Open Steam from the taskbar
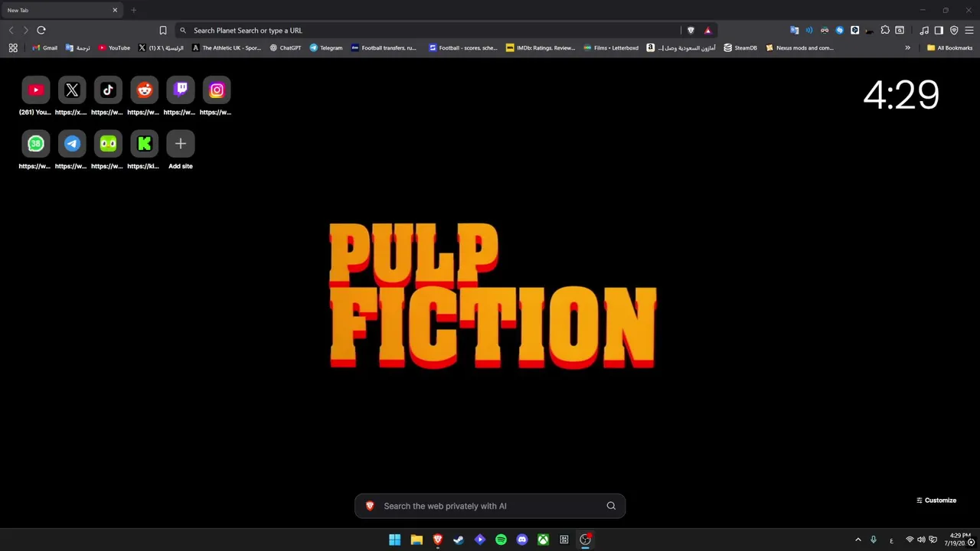The height and width of the screenshot is (551, 980). click(459, 540)
